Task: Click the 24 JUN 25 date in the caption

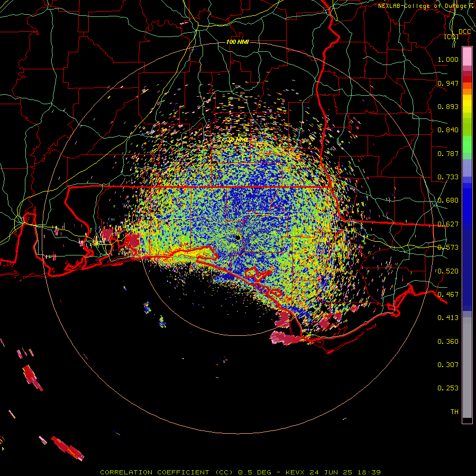Action: coord(331,472)
